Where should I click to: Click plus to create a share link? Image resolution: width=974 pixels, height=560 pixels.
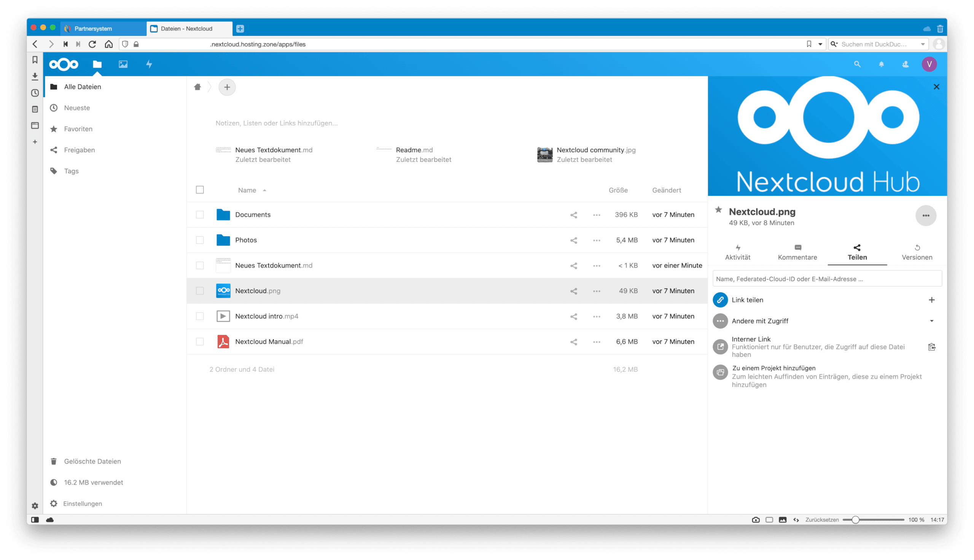coord(931,300)
